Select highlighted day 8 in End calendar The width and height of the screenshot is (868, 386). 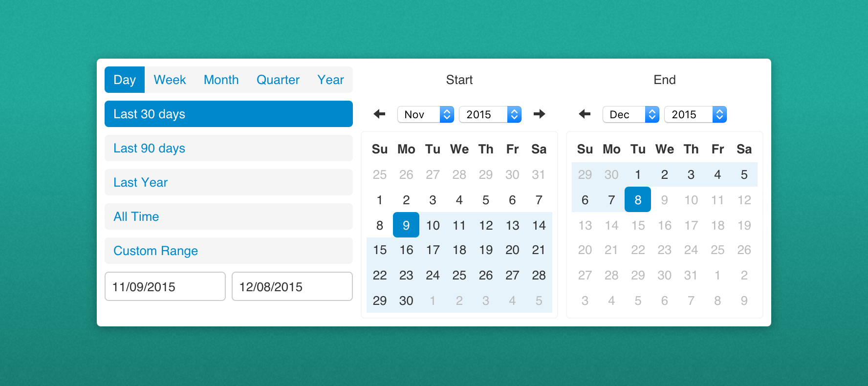(x=638, y=200)
